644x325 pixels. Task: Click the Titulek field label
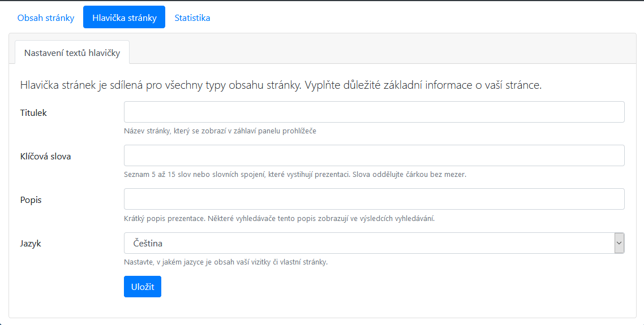pos(33,112)
